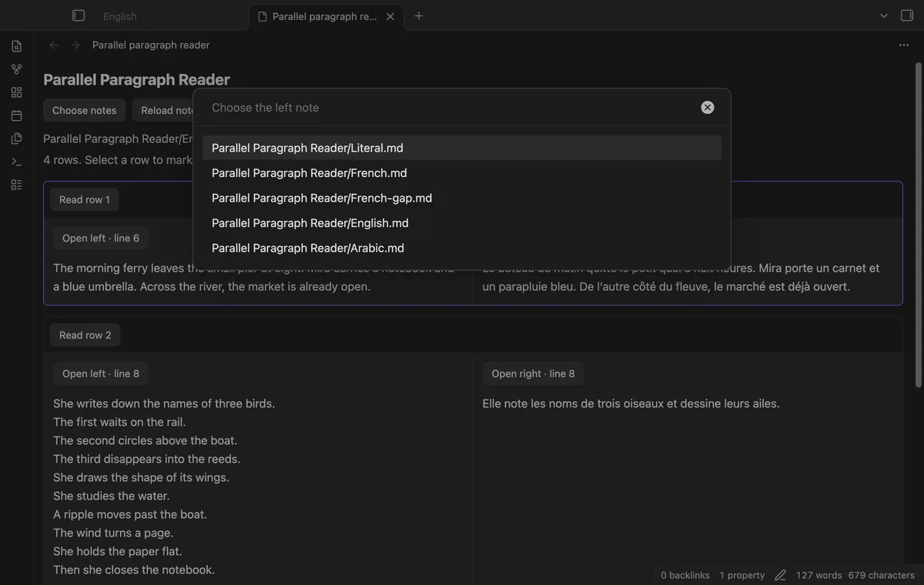Click the Choose notes button

click(x=85, y=110)
